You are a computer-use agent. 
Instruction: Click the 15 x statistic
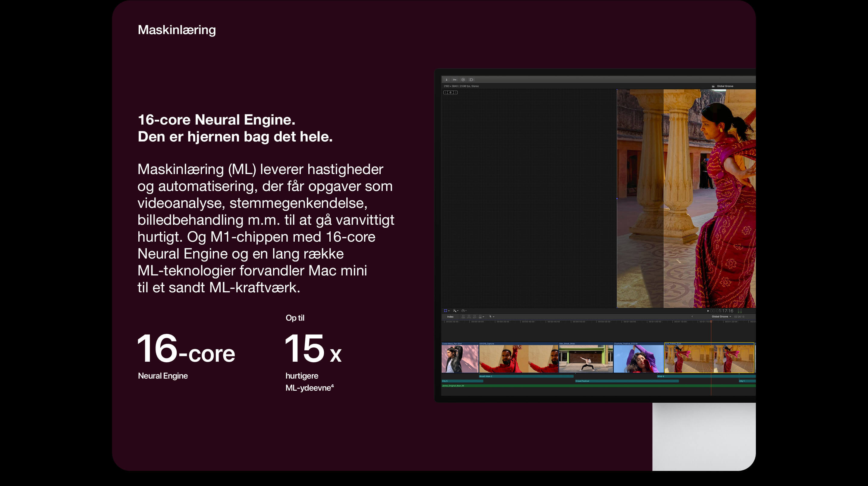coord(313,349)
